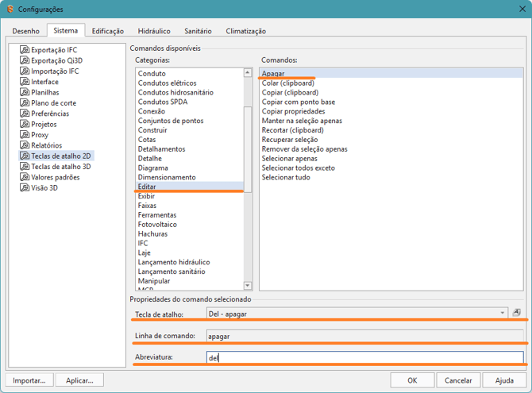
Task: Click the clear shortcut icon beside Tecla de atalho
Action: [516, 312]
